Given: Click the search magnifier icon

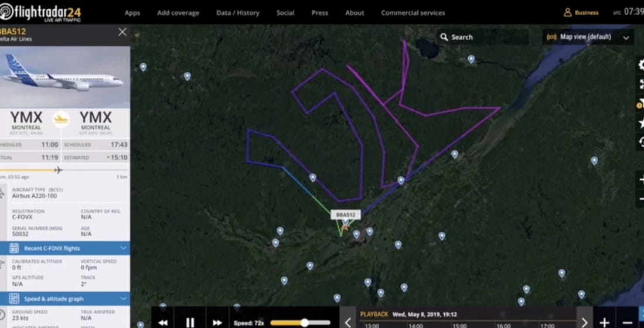Looking at the screenshot, I should pos(444,37).
